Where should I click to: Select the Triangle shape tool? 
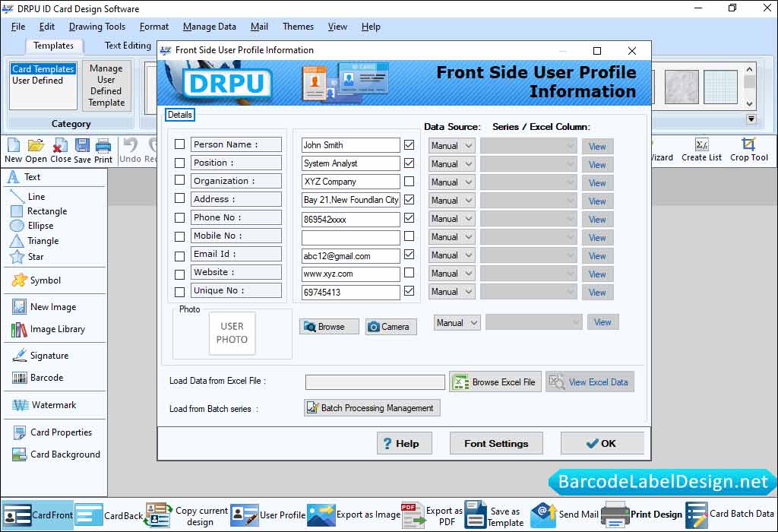point(34,241)
